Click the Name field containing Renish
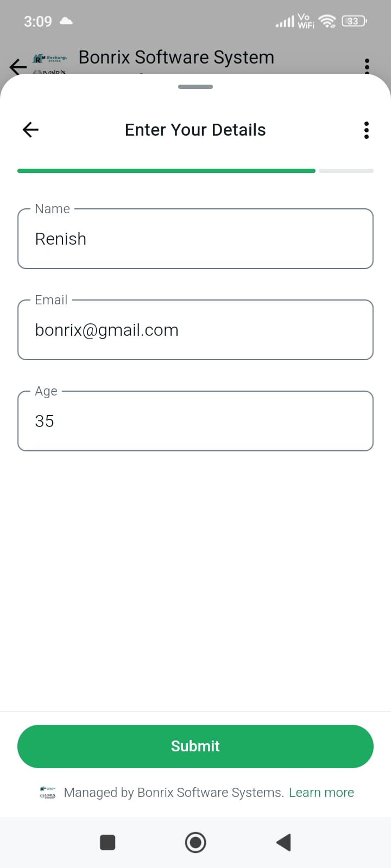This screenshot has height=868, width=391. [x=195, y=239]
